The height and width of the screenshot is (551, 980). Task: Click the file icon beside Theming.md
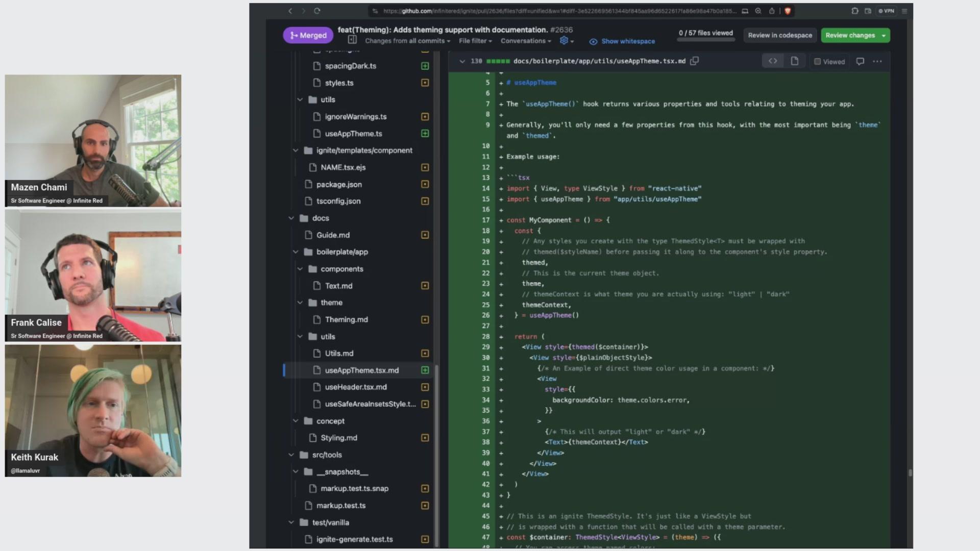[x=317, y=319]
